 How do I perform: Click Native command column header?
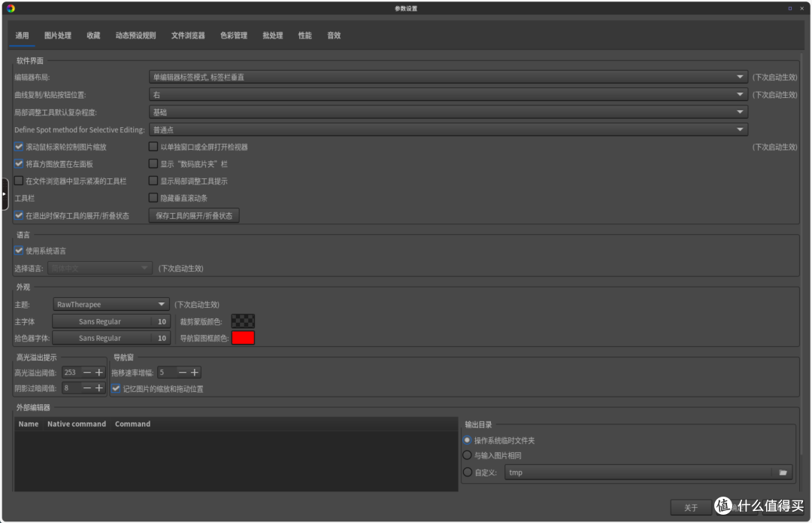pos(77,424)
